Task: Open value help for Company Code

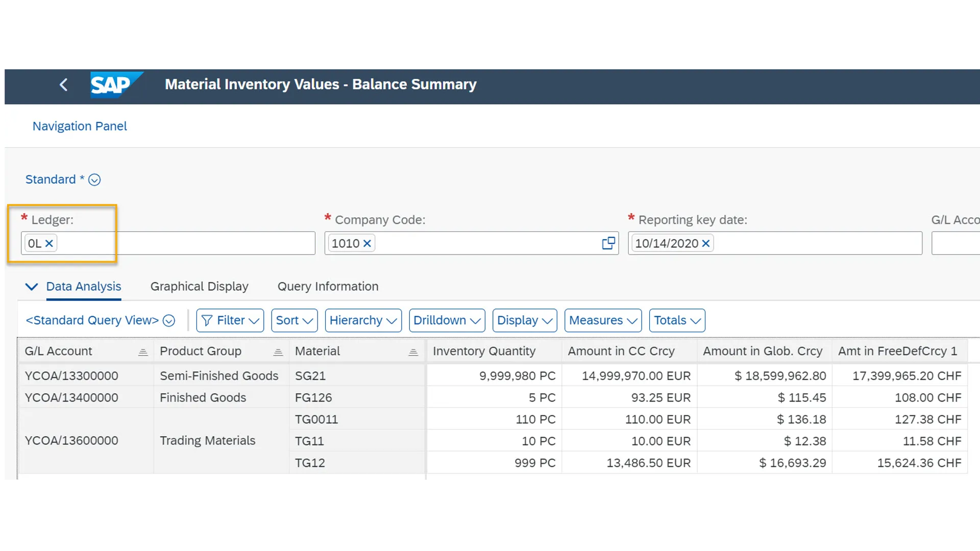Action: (608, 243)
